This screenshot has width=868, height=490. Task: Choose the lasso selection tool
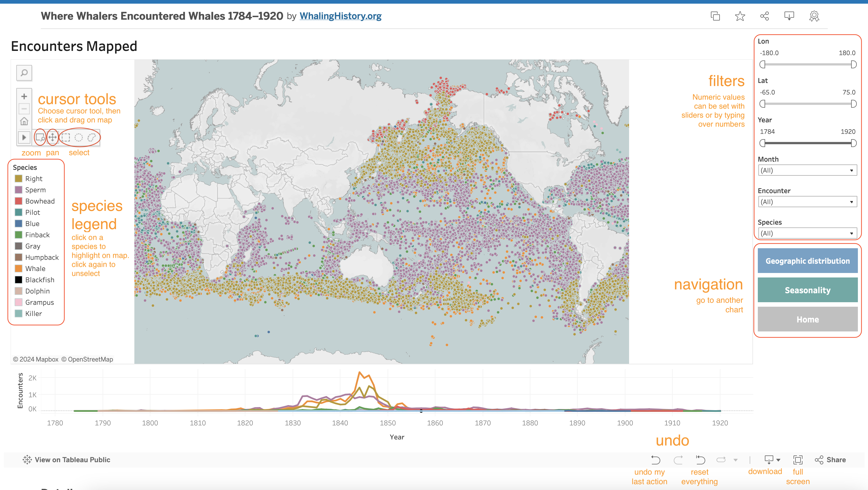[92, 137]
